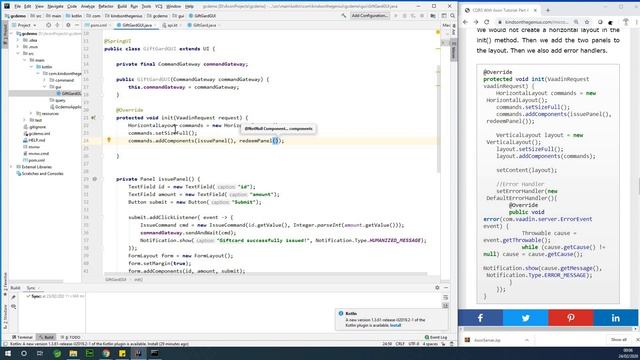This screenshot has height=360, width=640.
Task: Switch to the pom.xml editor tab
Action: pyautogui.click(x=98, y=25)
